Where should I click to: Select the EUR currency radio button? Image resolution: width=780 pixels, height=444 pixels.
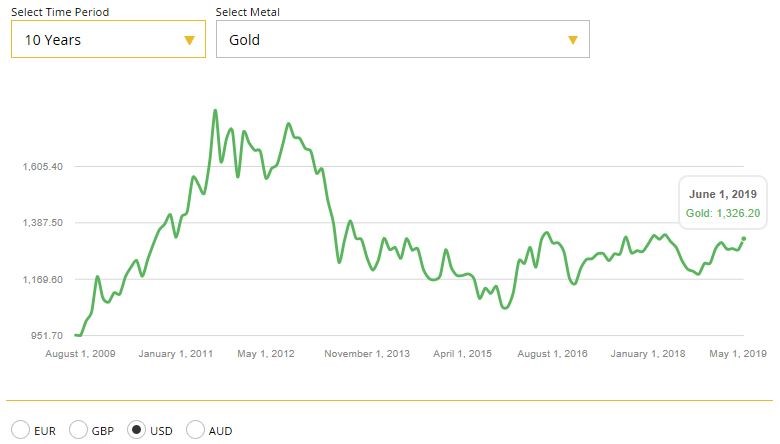pyautogui.click(x=20, y=430)
